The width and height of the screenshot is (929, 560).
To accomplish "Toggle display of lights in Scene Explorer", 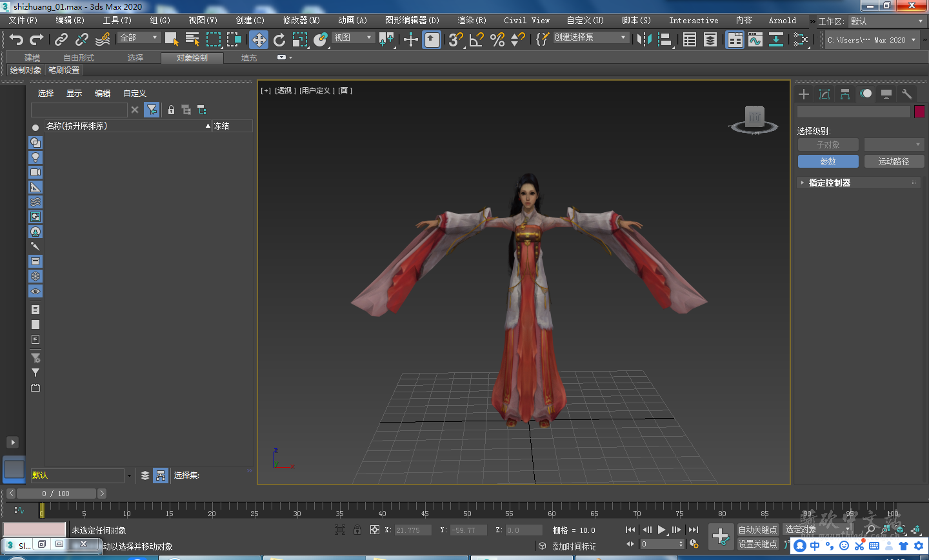I will point(35,157).
